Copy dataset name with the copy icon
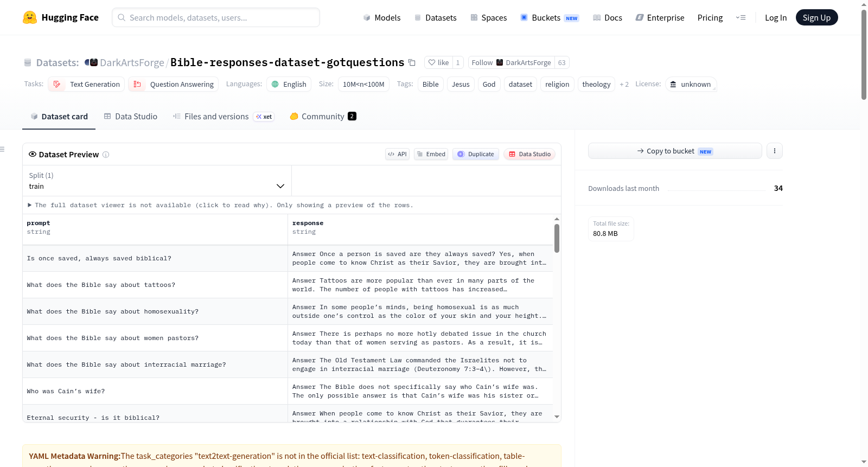Screen dimensions: 868x467 click(412, 62)
